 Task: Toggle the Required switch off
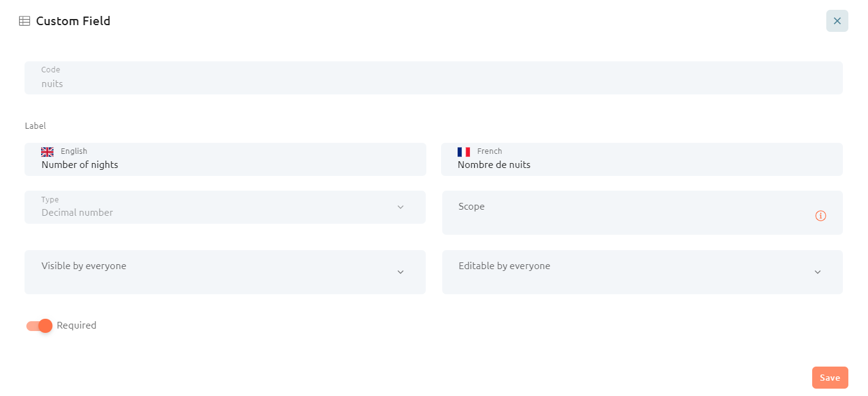click(x=39, y=326)
